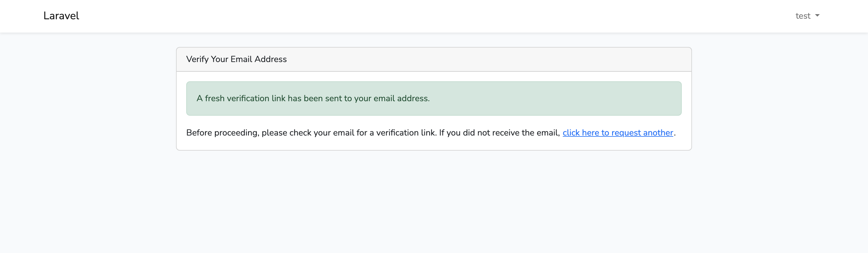The width and height of the screenshot is (868, 253).
Task: Click the word 'request' in the resend link
Action: click(626, 133)
